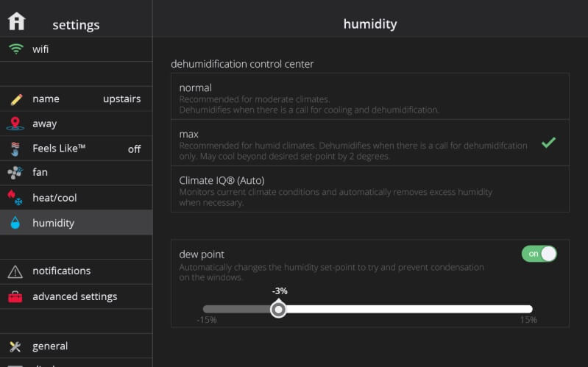Select the normal dehumidification mode
The height and width of the screenshot is (367, 588).
click(x=370, y=96)
